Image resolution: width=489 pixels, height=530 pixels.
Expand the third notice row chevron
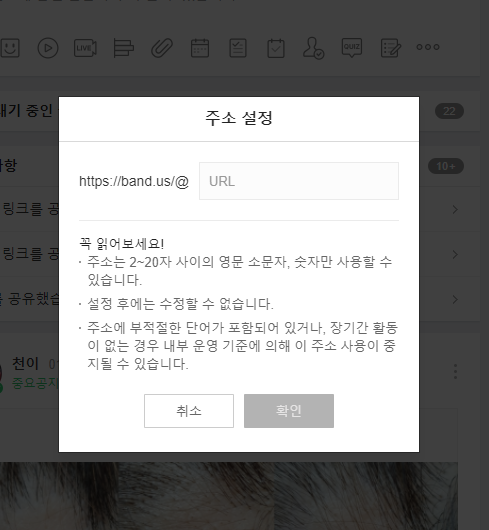point(455,299)
